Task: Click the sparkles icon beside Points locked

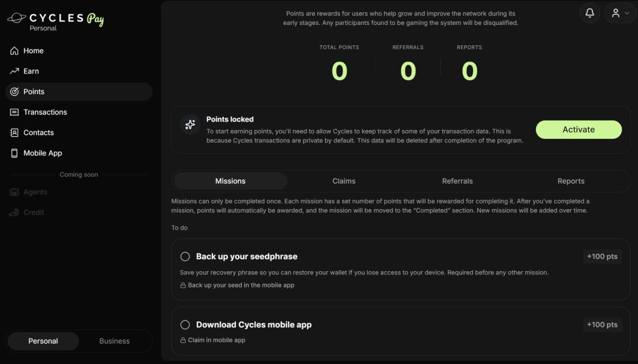Action: click(190, 124)
